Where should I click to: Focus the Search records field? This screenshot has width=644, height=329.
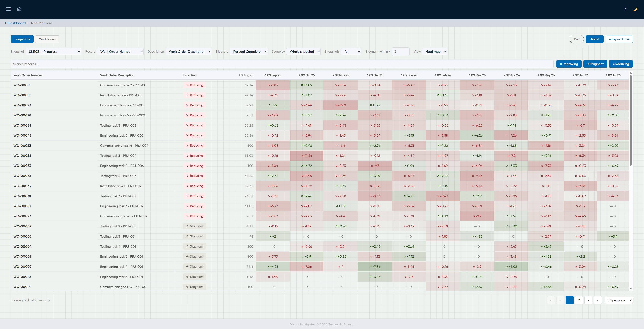pyautogui.click(x=282, y=64)
